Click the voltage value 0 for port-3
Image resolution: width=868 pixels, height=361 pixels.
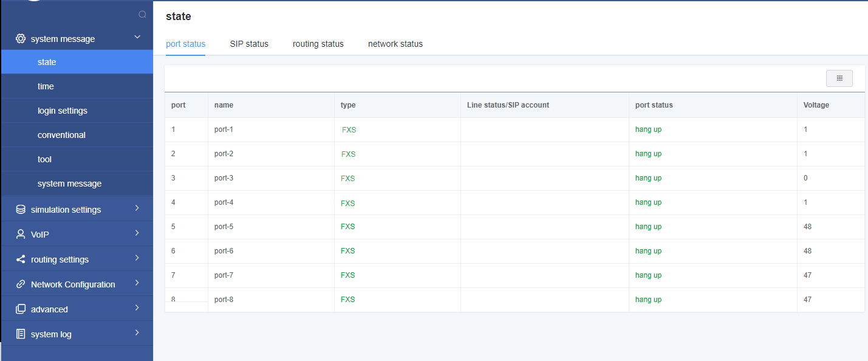click(805, 178)
